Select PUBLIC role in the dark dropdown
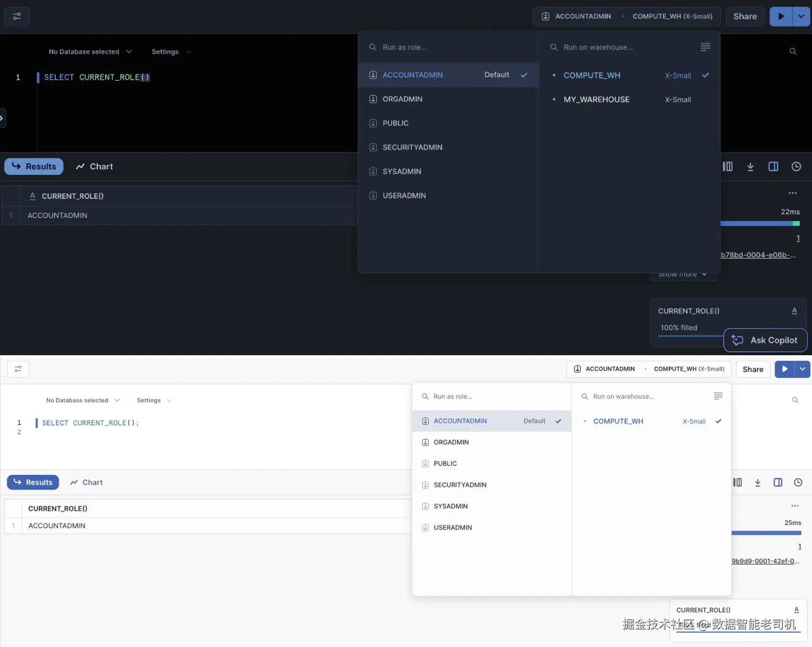This screenshot has height=647, width=812. point(449,123)
